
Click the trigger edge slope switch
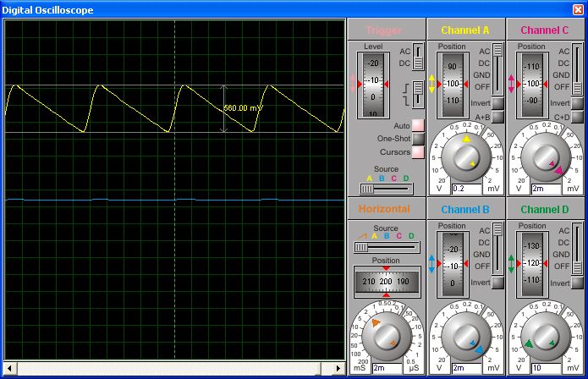(x=418, y=94)
